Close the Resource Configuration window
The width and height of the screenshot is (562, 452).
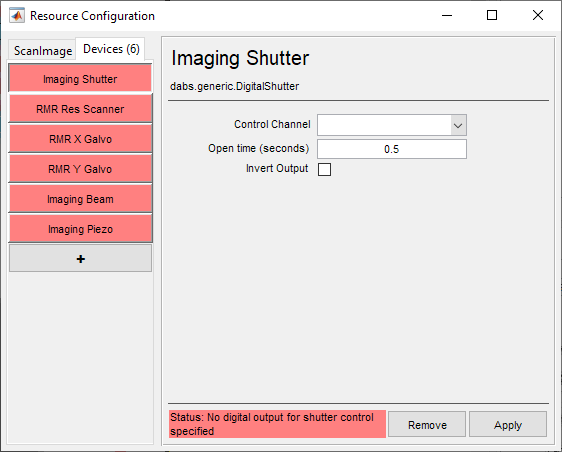[538, 15]
